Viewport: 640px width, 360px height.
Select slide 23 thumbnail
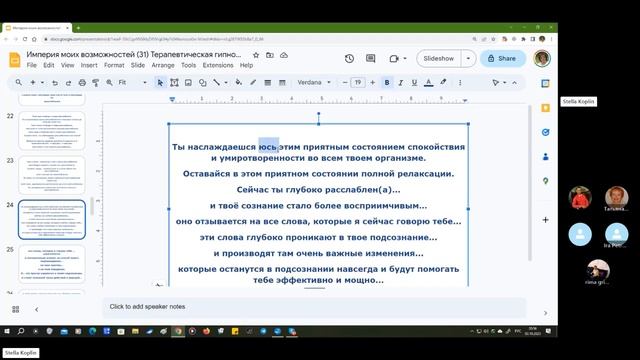52,175
